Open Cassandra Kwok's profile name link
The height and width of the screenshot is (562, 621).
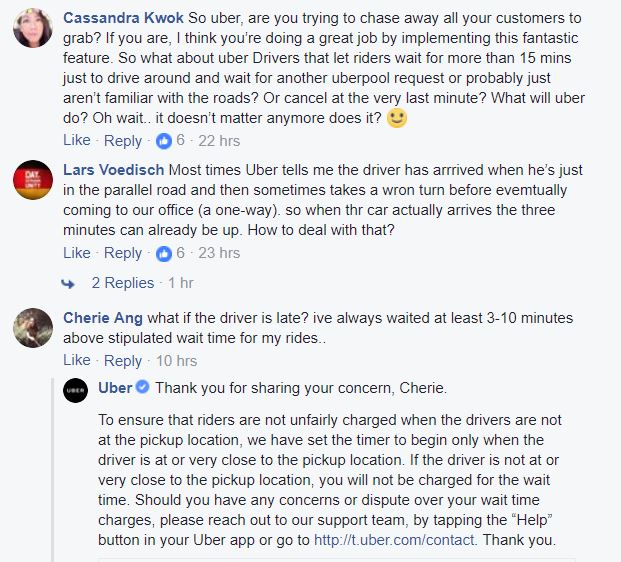tap(123, 18)
